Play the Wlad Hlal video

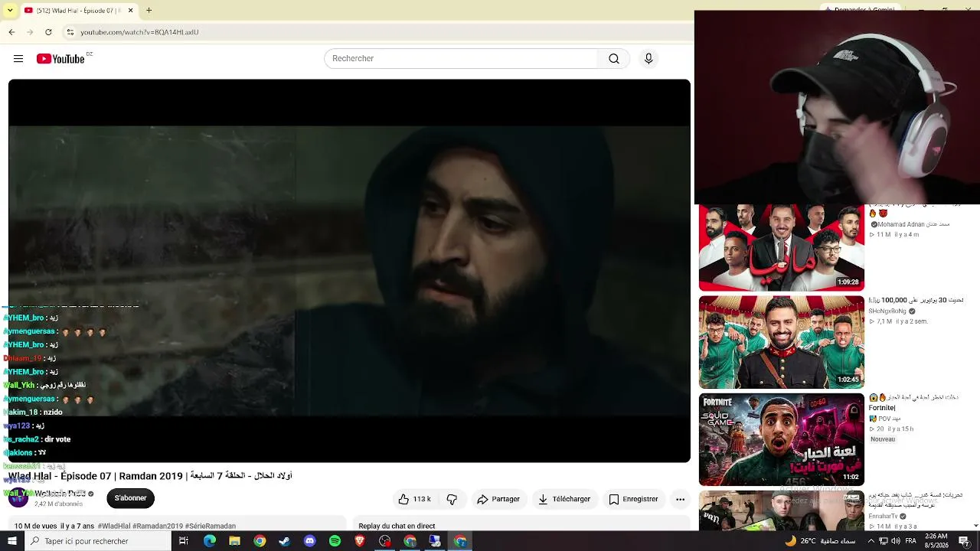(x=349, y=271)
